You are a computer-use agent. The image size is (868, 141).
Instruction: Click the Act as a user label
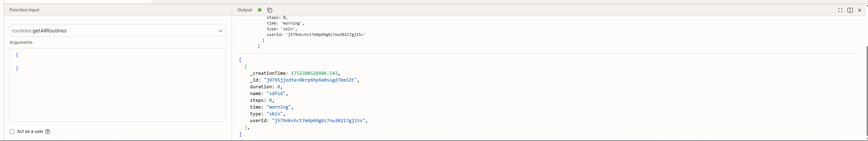point(30,131)
